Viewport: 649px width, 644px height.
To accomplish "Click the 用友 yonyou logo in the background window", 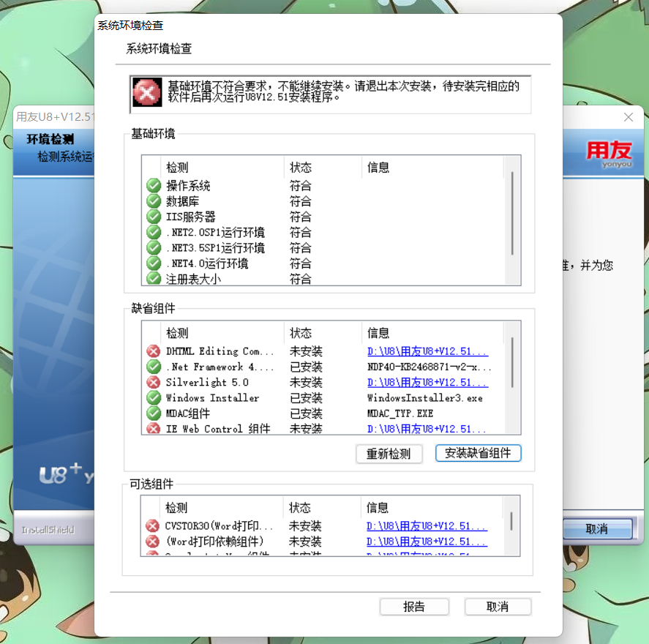I will point(609,154).
